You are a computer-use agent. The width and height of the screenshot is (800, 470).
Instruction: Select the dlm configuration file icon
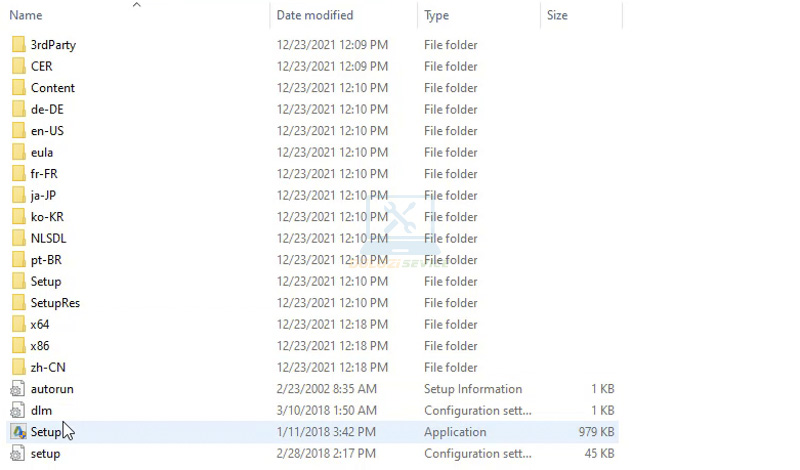[x=18, y=411]
